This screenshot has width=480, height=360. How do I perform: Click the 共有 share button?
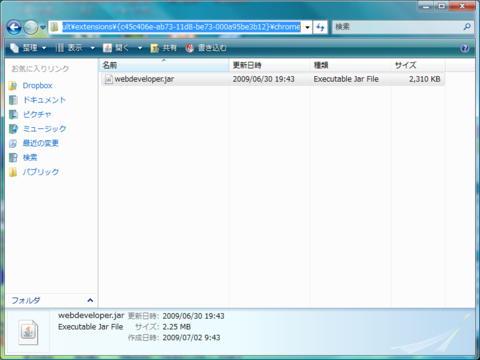coord(163,48)
